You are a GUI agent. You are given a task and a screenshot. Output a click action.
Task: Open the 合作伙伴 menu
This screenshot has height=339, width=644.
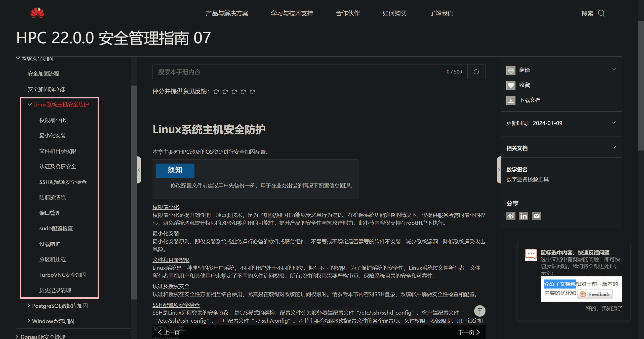[348, 13]
